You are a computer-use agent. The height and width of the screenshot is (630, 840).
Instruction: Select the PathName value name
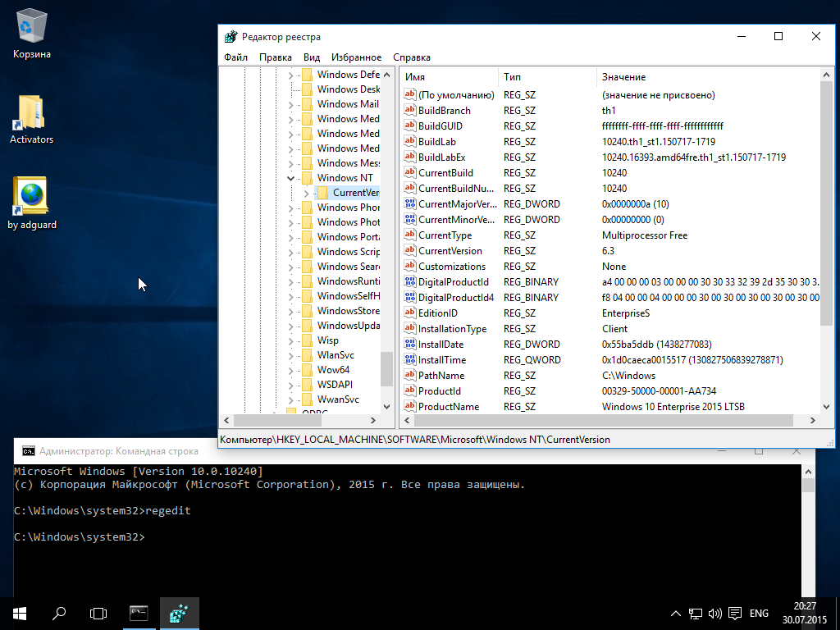point(441,376)
